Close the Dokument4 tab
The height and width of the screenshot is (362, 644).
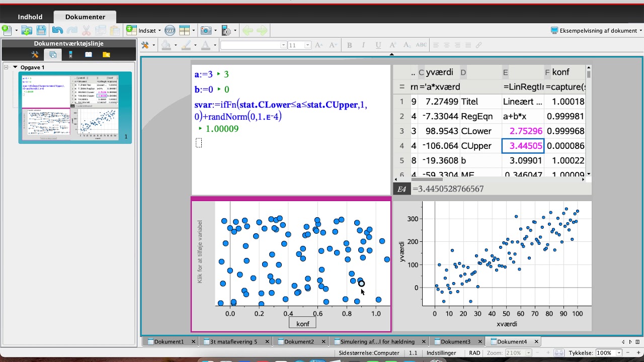pos(536,341)
